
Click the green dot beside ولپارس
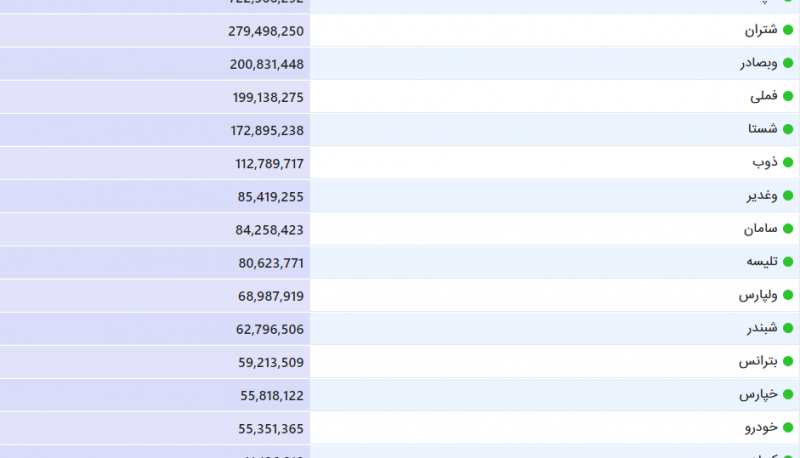coord(788,295)
